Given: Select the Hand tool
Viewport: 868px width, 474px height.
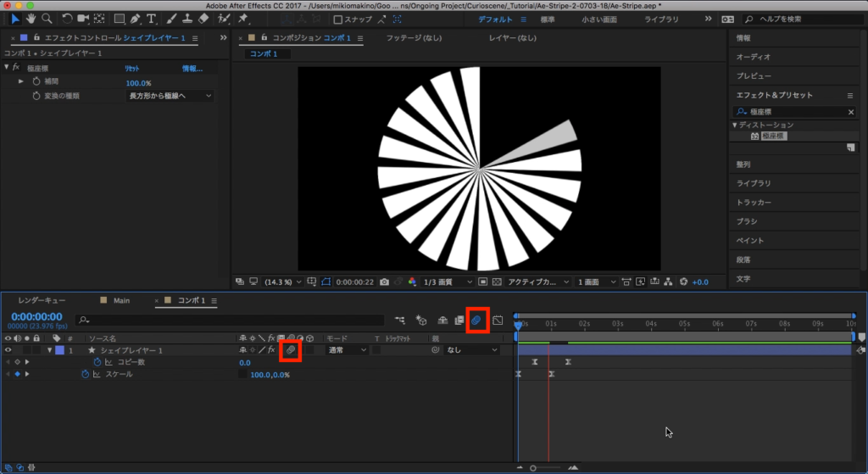Looking at the screenshot, I should [31, 19].
